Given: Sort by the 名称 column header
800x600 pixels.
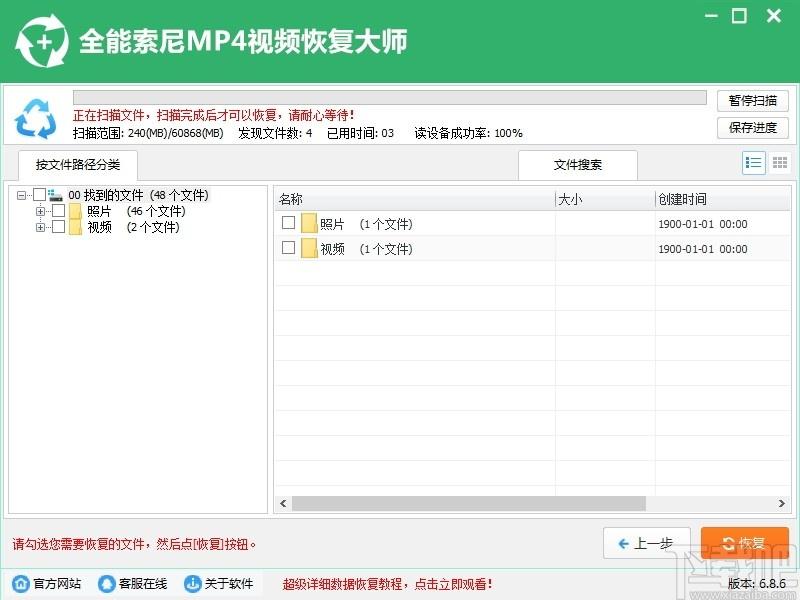Looking at the screenshot, I should (414, 199).
